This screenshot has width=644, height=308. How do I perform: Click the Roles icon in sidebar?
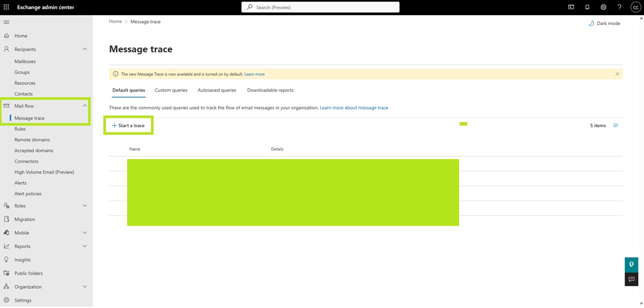click(7, 206)
